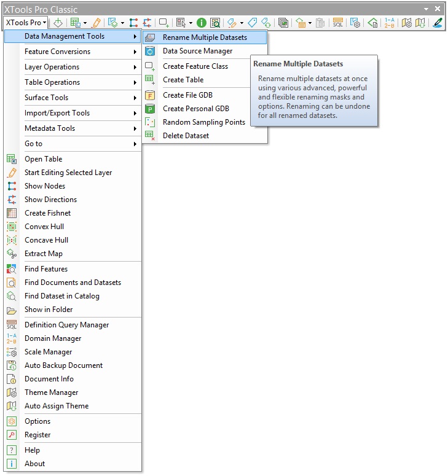Open the Layer Operations submenu

coord(73,67)
